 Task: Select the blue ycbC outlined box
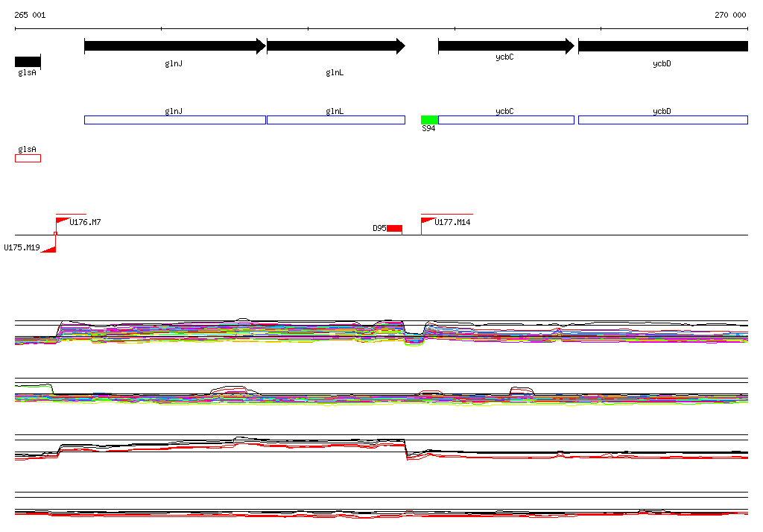click(x=506, y=120)
